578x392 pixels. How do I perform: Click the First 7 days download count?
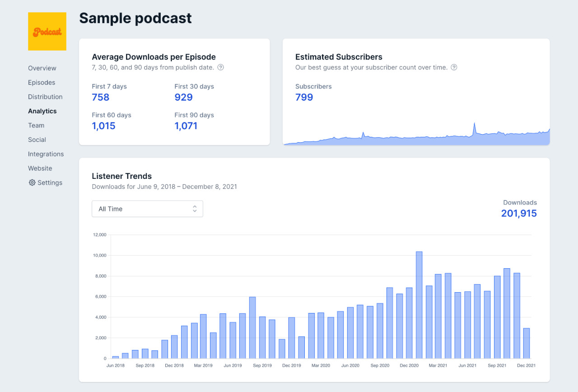[100, 97]
